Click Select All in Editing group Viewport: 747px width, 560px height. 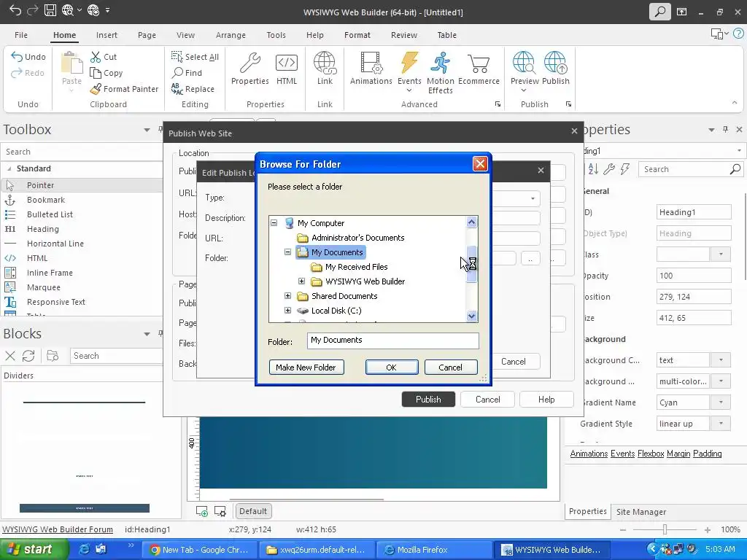195,57
